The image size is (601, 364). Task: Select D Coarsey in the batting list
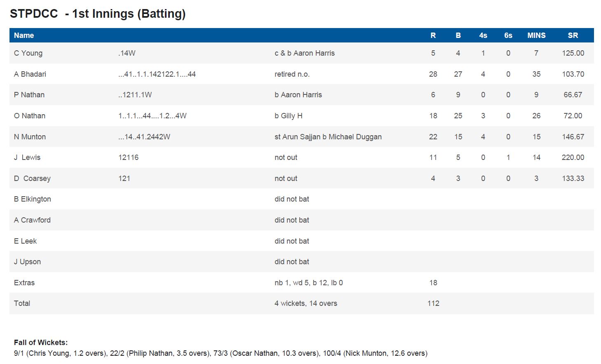(x=32, y=178)
